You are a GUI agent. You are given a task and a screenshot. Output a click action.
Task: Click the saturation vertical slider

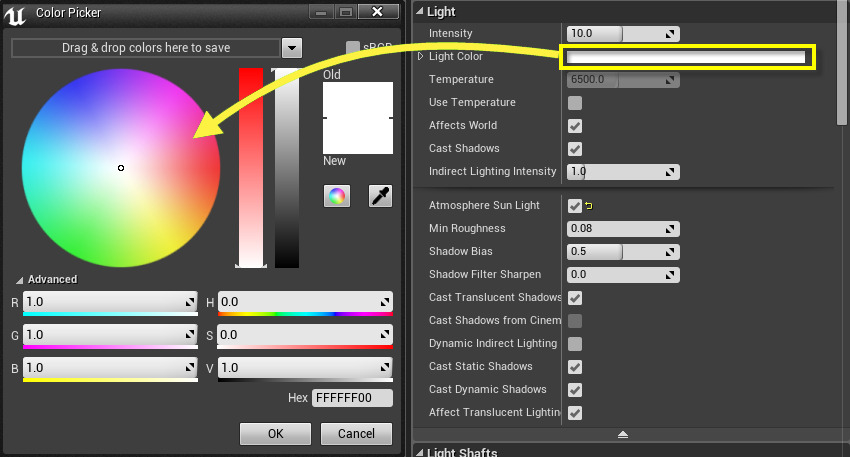(x=251, y=168)
